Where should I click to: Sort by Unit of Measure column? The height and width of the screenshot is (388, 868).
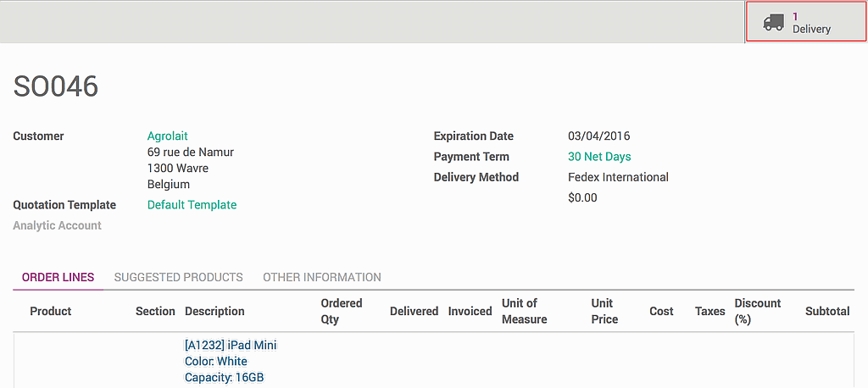pyautogui.click(x=524, y=311)
